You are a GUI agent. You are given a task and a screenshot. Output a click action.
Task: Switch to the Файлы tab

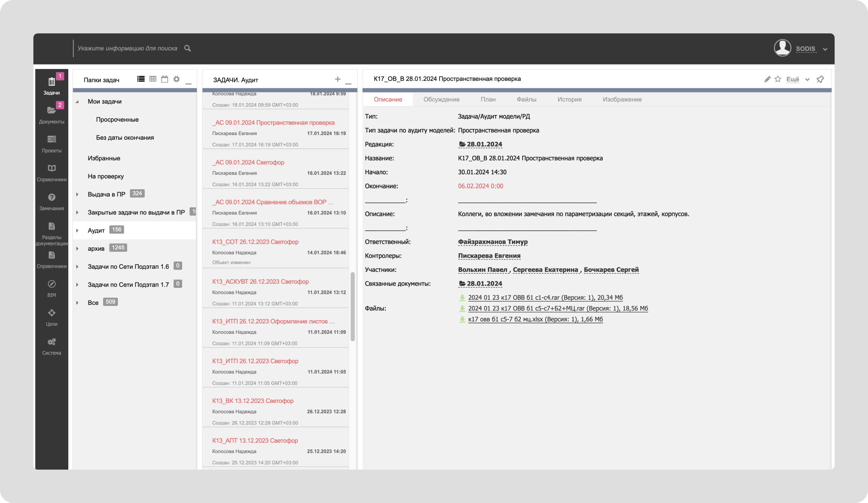526,99
